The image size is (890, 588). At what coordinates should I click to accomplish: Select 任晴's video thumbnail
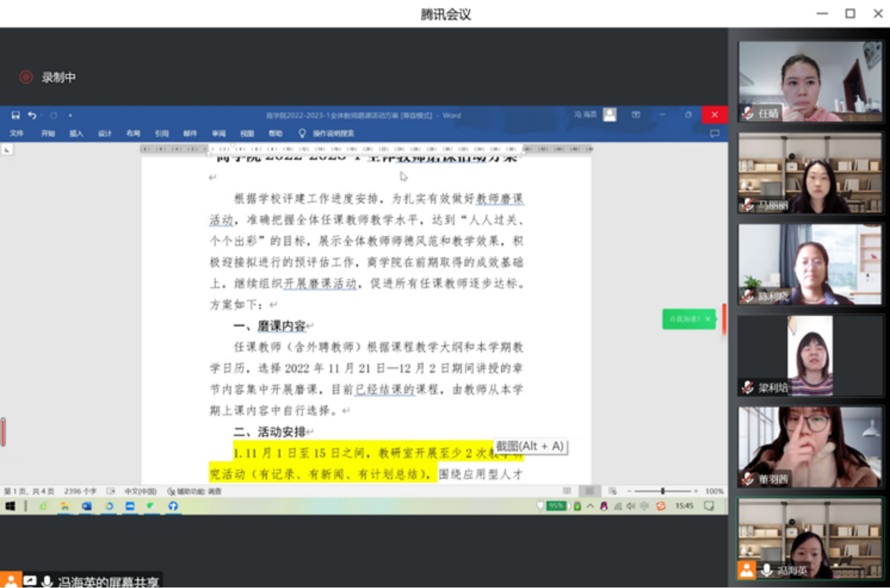point(810,81)
